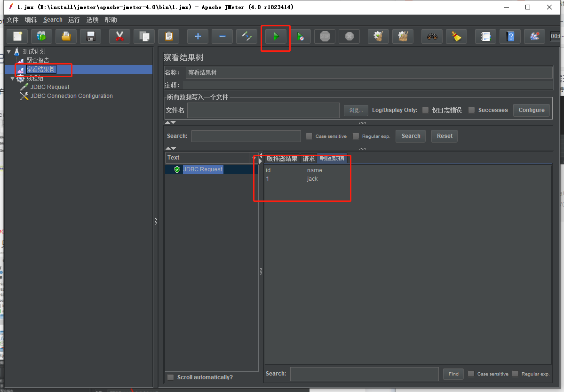The image size is (564, 392).
Task: Click split arrows below Search row
Action: [171, 148]
